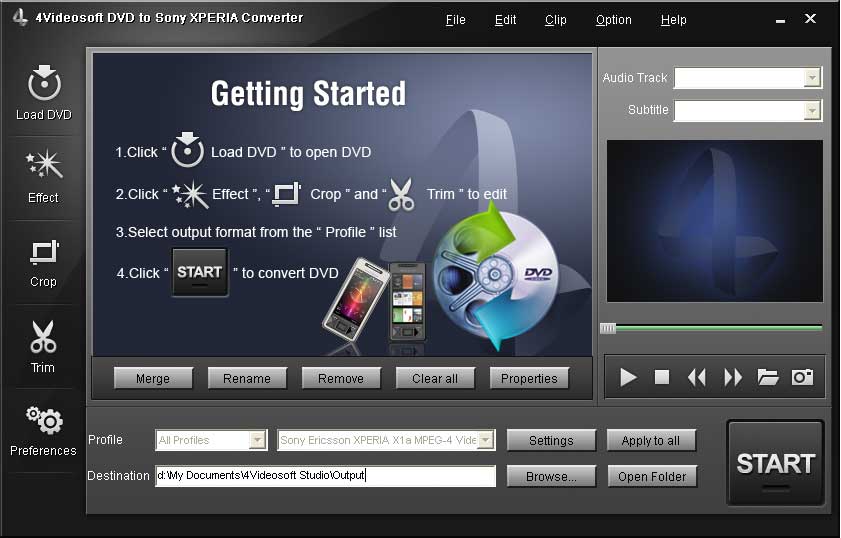Expand the Audio Track dropdown
The image size is (841, 538).
tap(812, 78)
